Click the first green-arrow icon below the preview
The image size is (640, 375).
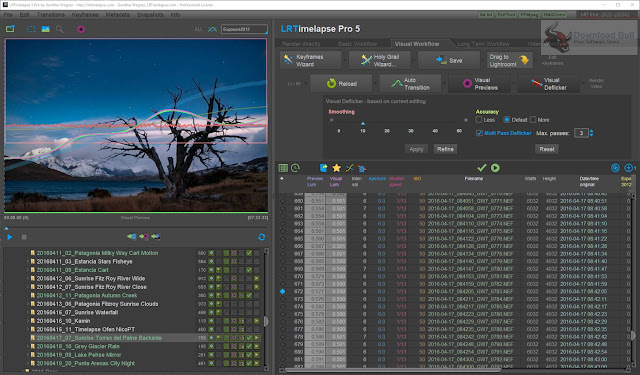[x=131, y=236]
